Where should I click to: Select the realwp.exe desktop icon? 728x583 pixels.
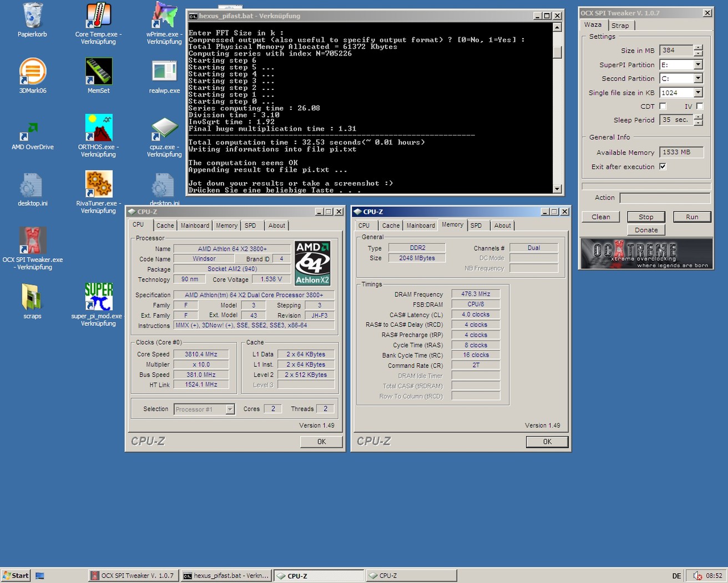[x=164, y=71]
